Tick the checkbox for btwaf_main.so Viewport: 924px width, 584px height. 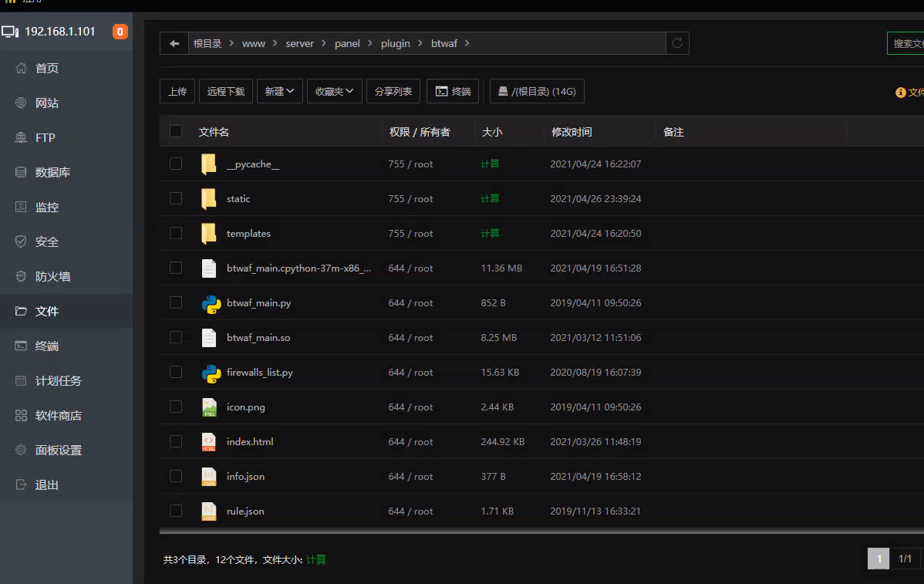176,338
